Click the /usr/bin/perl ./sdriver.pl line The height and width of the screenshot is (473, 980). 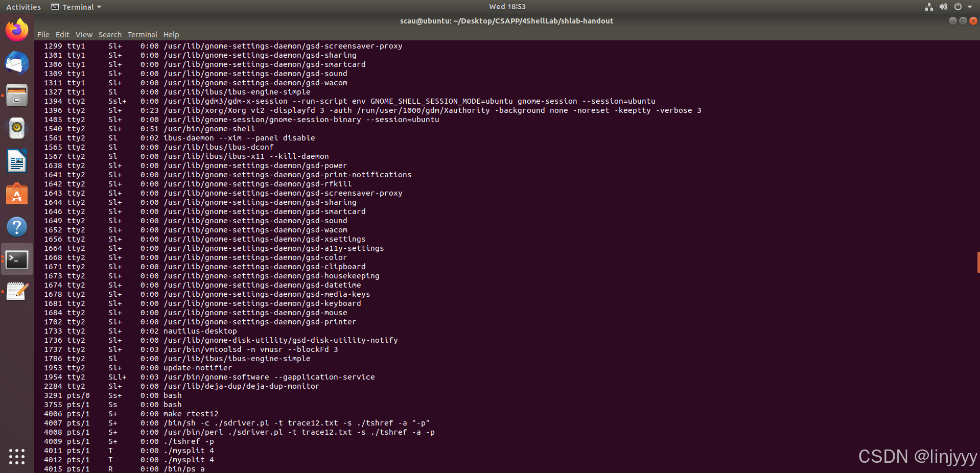coord(239,432)
